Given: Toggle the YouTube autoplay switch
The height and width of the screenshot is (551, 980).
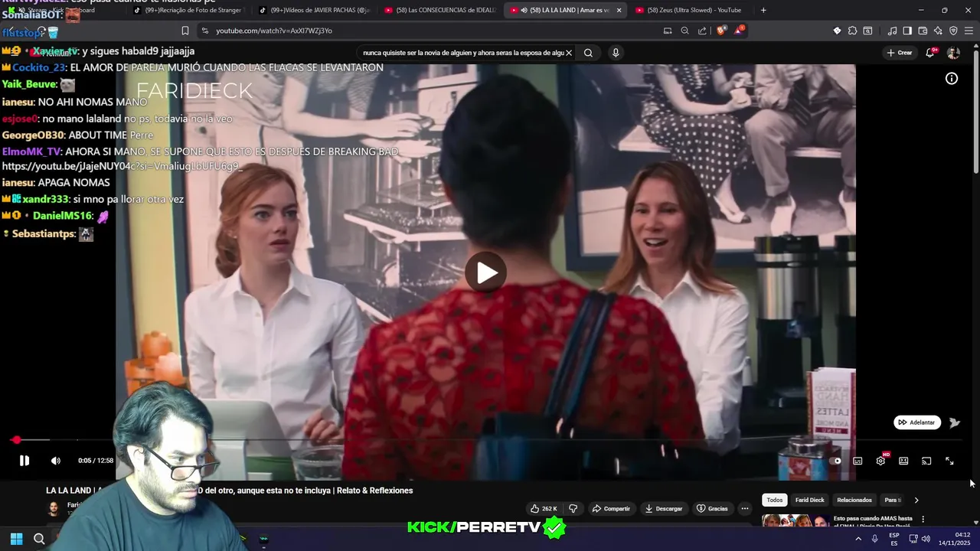Looking at the screenshot, I should [x=835, y=461].
